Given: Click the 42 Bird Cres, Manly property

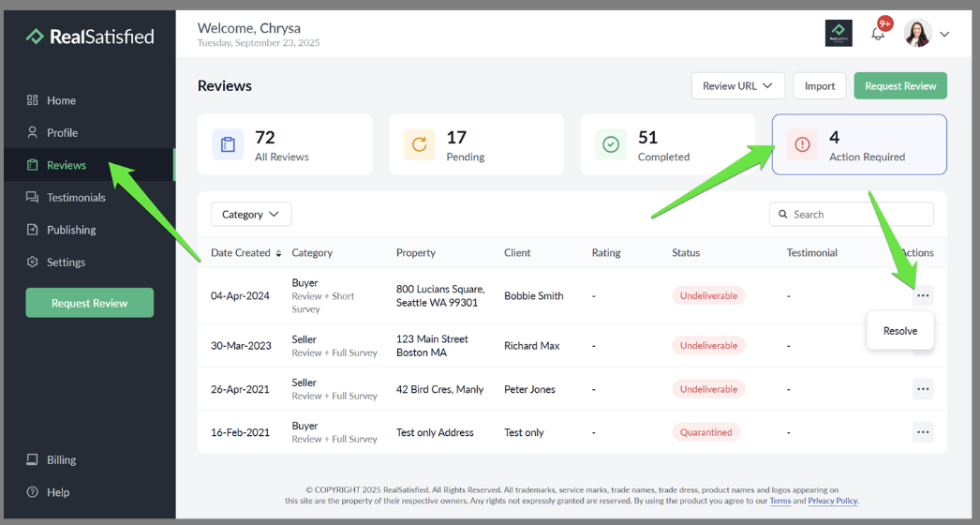Looking at the screenshot, I should [440, 389].
